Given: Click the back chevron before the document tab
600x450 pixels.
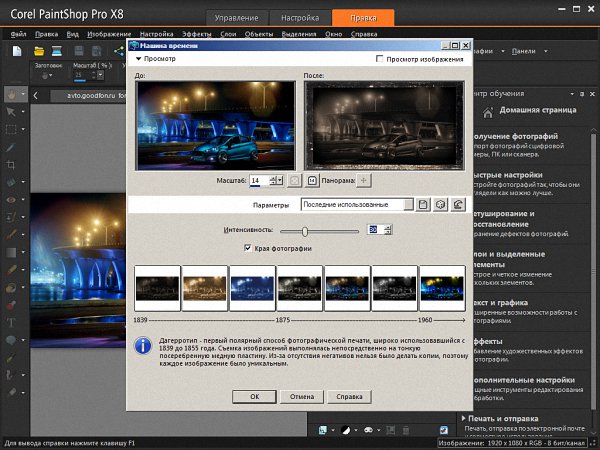Looking at the screenshot, I should [x=35, y=95].
